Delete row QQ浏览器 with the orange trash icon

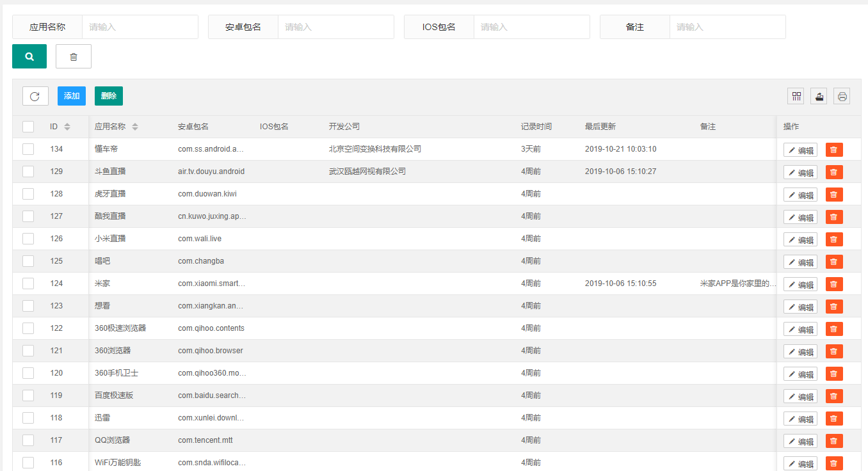[x=834, y=441]
